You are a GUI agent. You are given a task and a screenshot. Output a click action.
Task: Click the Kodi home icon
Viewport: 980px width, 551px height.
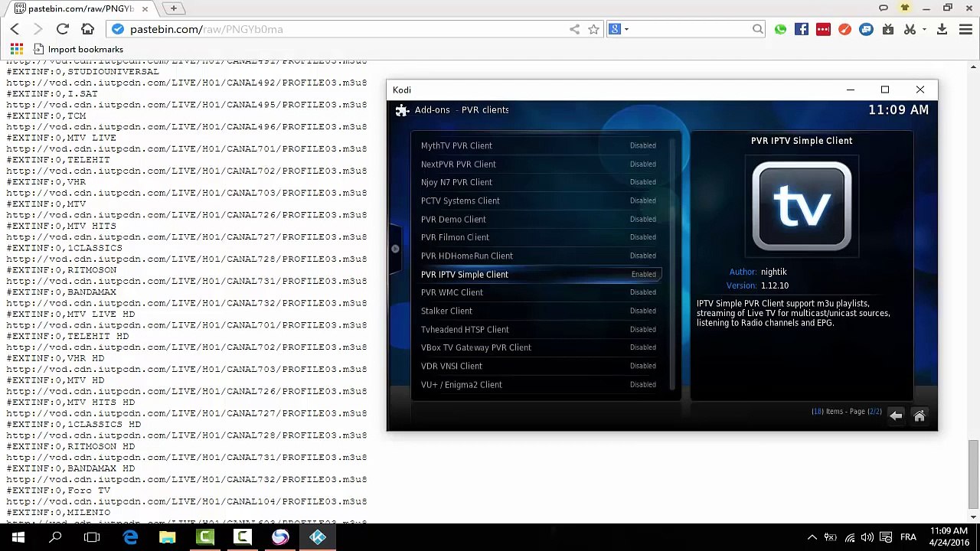(920, 416)
